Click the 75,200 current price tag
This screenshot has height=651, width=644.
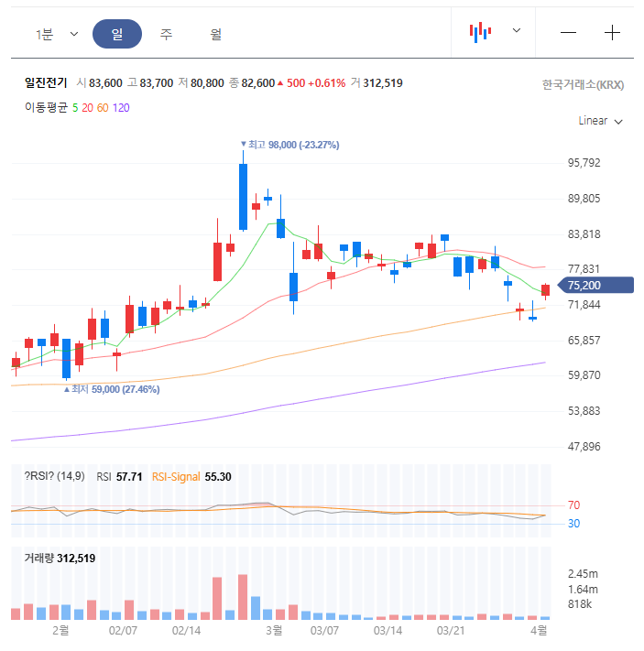(x=595, y=286)
